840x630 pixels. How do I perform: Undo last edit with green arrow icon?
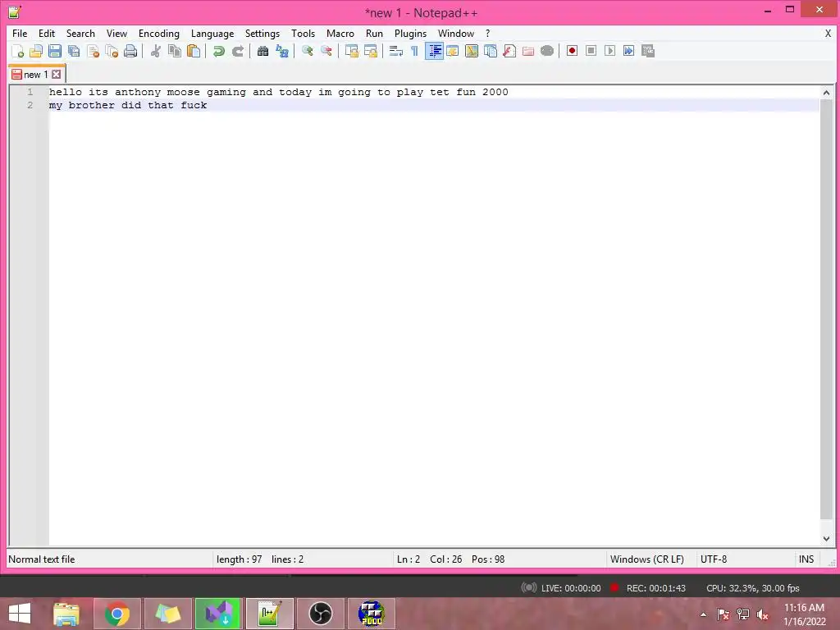pos(218,51)
